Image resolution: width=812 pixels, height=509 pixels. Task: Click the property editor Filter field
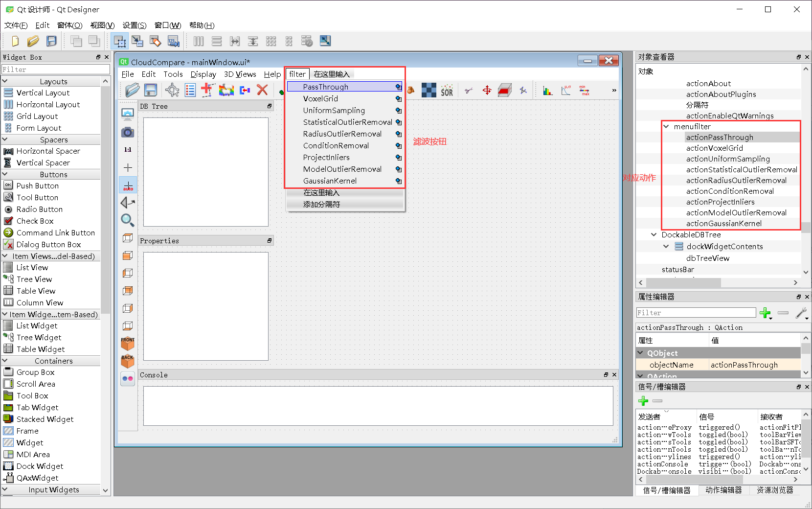pos(696,313)
